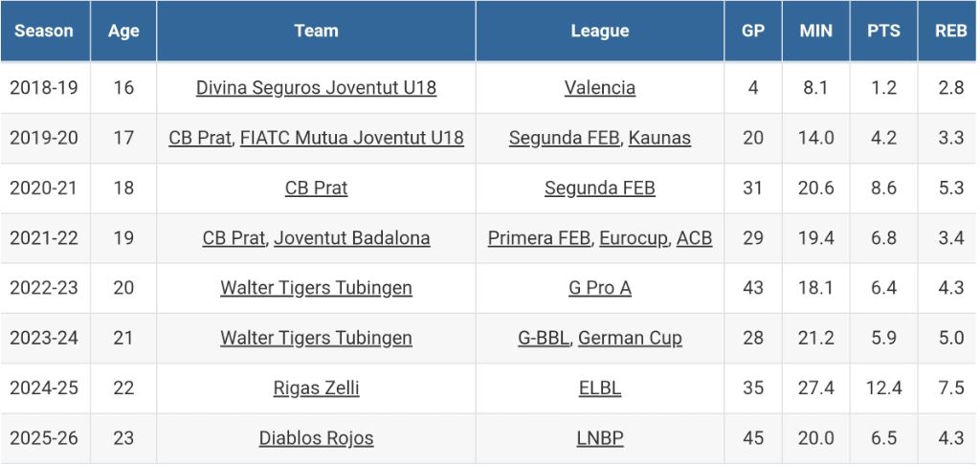
Task: Click the German Cup link
Action: coord(630,338)
